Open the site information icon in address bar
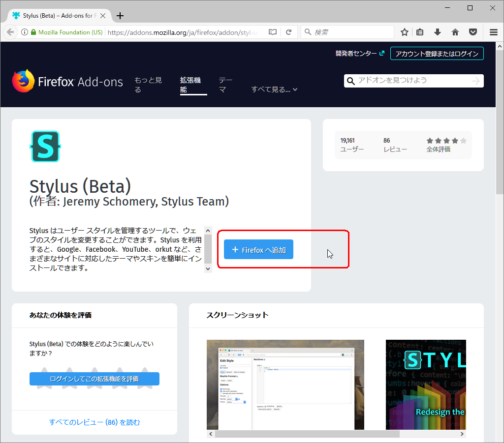The width and height of the screenshot is (504, 443). coord(25,32)
